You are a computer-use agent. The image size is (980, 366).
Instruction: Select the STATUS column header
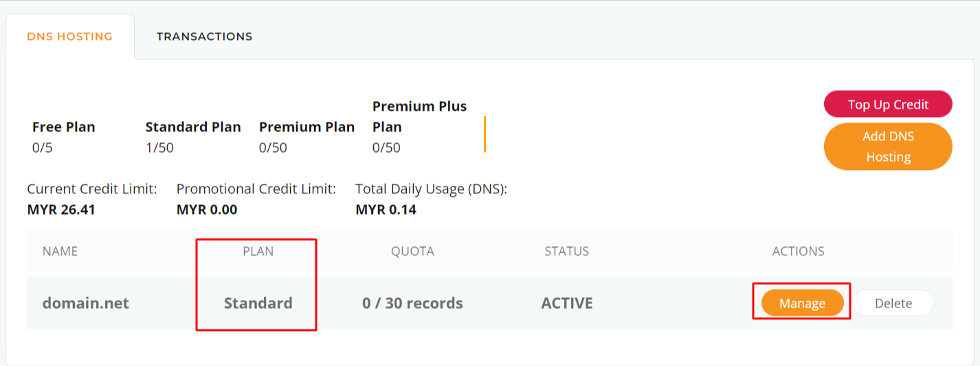click(x=567, y=251)
